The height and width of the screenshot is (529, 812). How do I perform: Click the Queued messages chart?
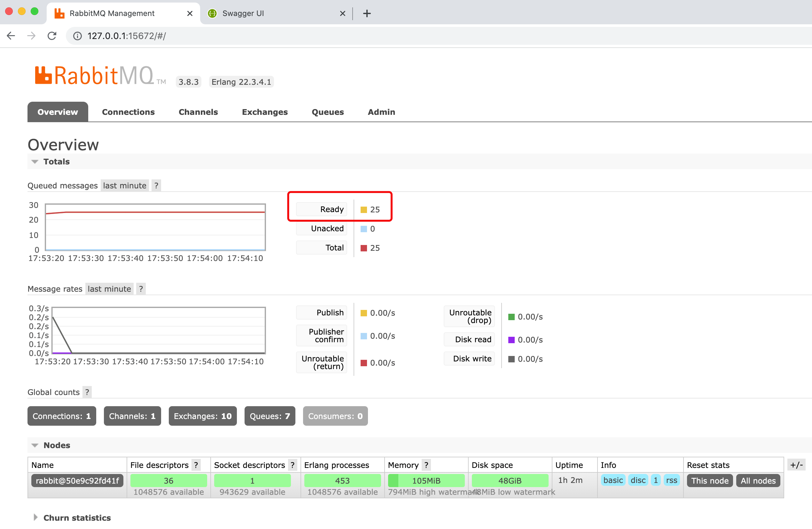[x=155, y=227]
